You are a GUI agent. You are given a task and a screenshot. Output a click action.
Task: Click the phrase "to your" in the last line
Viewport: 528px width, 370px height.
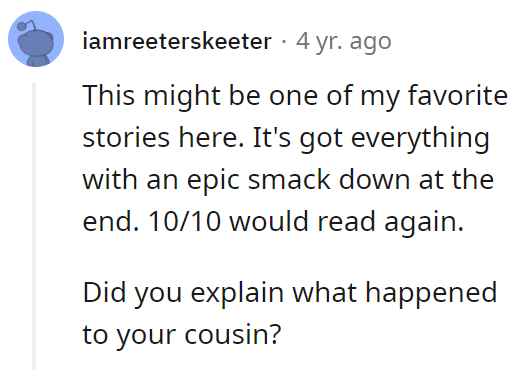click(x=129, y=336)
